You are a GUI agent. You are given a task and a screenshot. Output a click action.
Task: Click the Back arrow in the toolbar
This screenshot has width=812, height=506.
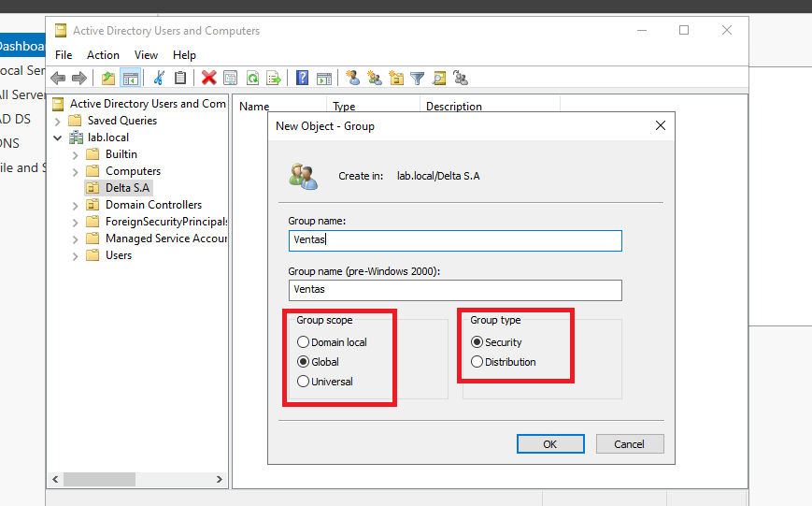click(58, 79)
